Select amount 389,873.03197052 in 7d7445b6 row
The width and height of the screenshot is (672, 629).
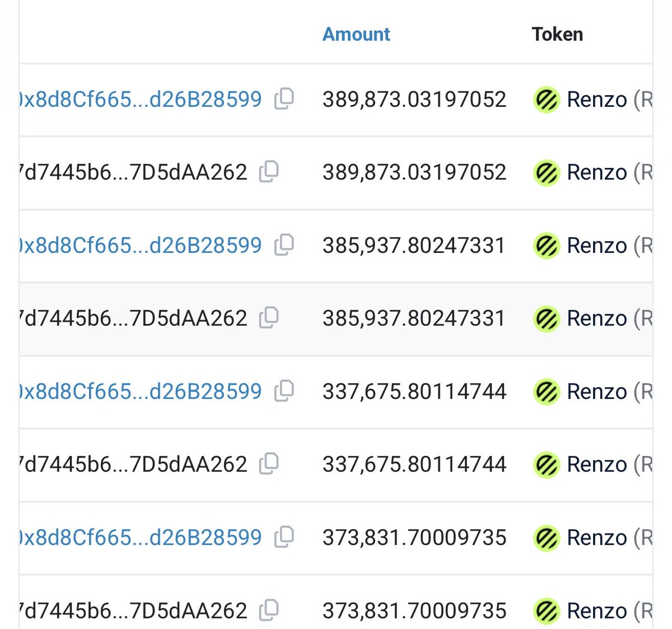pos(414,172)
